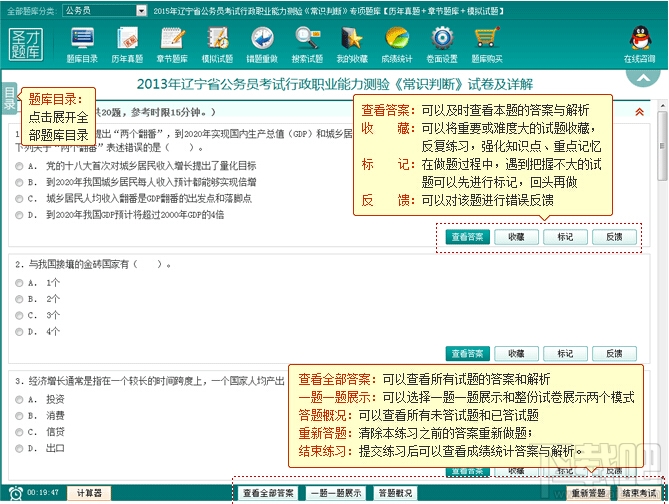Screen dimensions: 669x504
Task: Click 结束考试 end exam button
Action: 639,493
